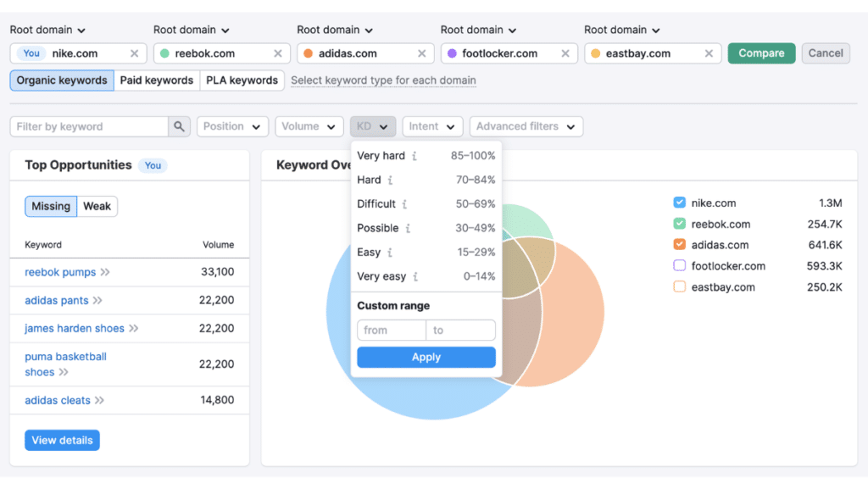Click info icon next to Hard
This screenshot has width=868, height=489.
pyautogui.click(x=390, y=180)
